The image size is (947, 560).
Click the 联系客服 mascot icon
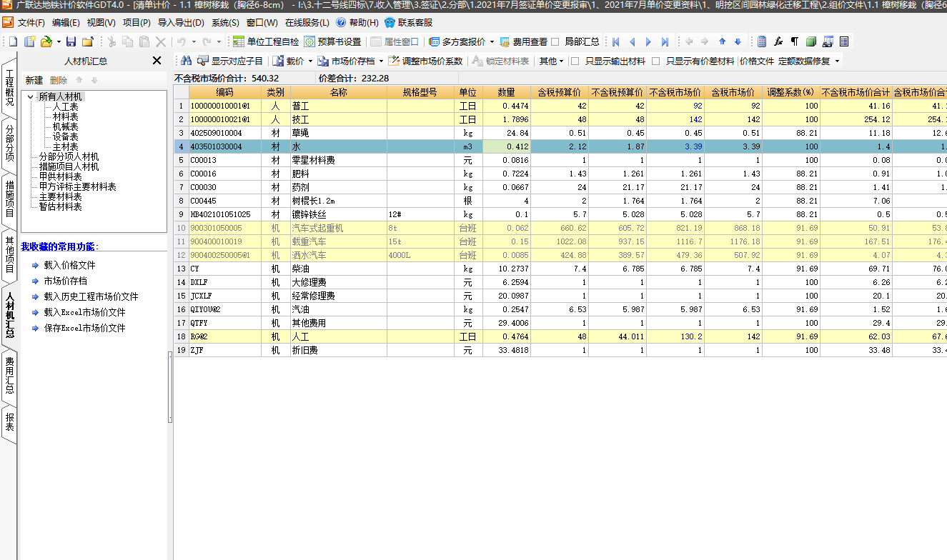point(390,23)
